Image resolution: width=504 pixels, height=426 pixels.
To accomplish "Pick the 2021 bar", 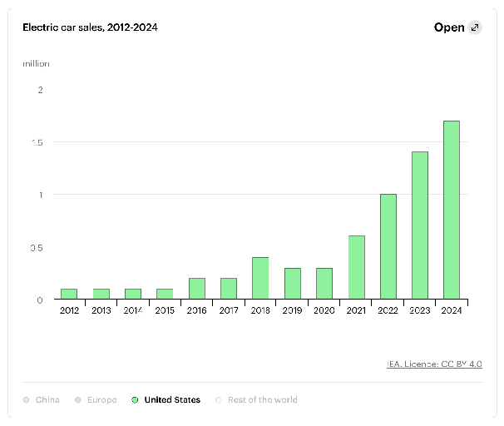I will click(x=356, y=267).
